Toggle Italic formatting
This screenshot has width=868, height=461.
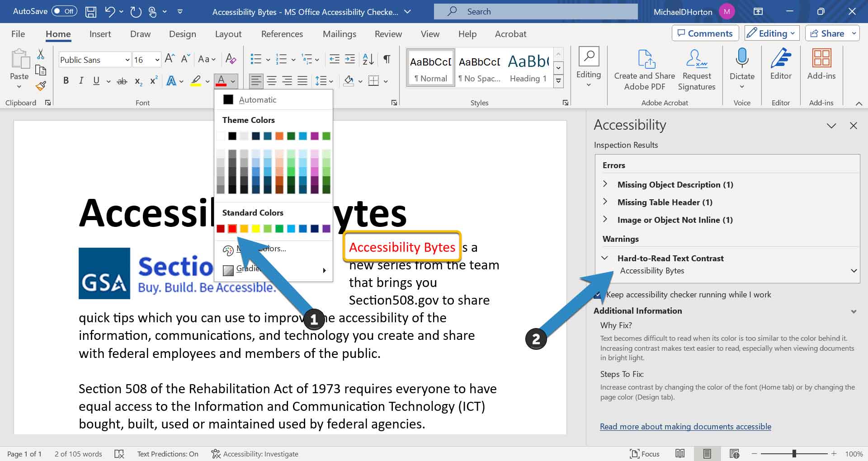[x=81, y=81]
